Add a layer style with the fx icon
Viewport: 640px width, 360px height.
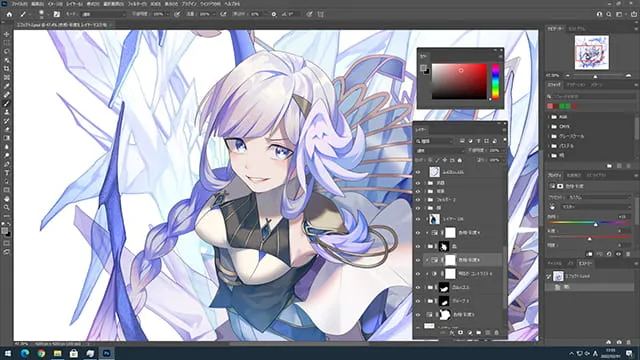click(x=452, y=333)
